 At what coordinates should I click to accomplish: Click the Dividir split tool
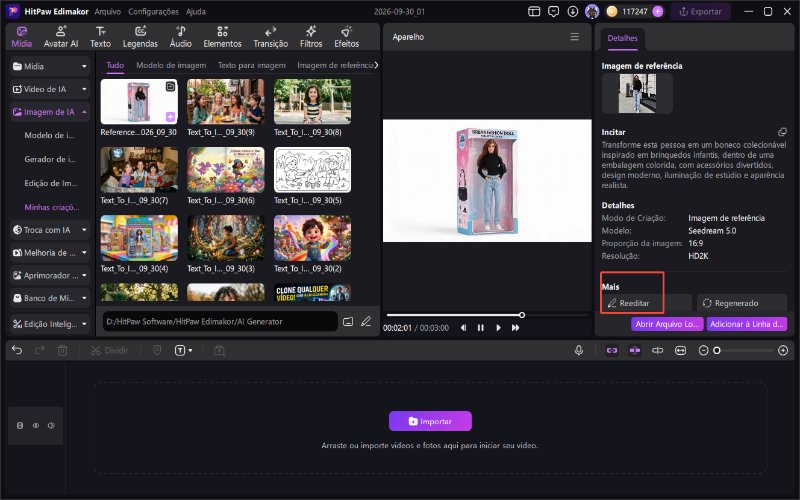109,351
